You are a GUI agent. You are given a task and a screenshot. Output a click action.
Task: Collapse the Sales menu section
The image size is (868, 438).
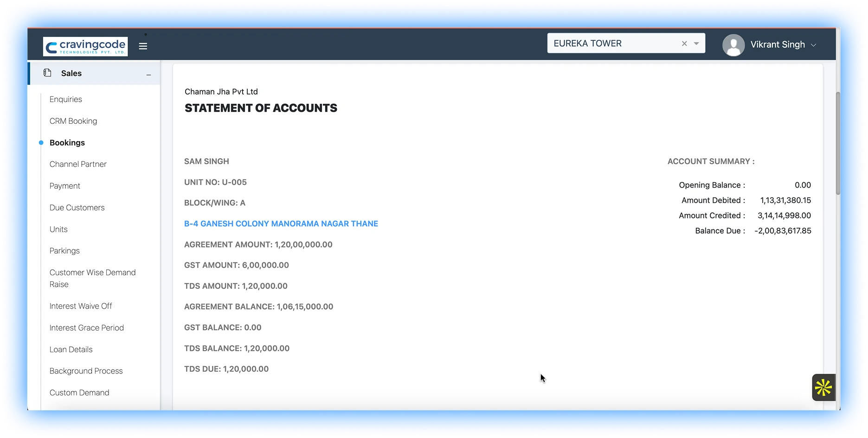(x=148, y=74)
